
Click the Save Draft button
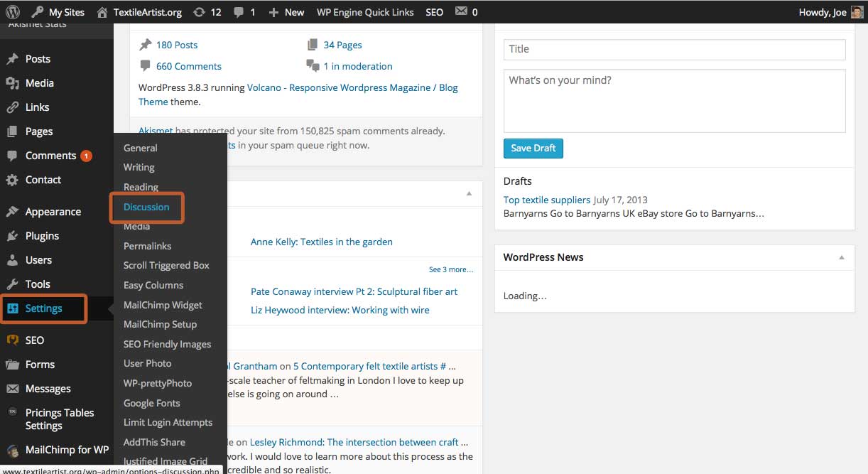pyautogui.click(x=533, y=148)
